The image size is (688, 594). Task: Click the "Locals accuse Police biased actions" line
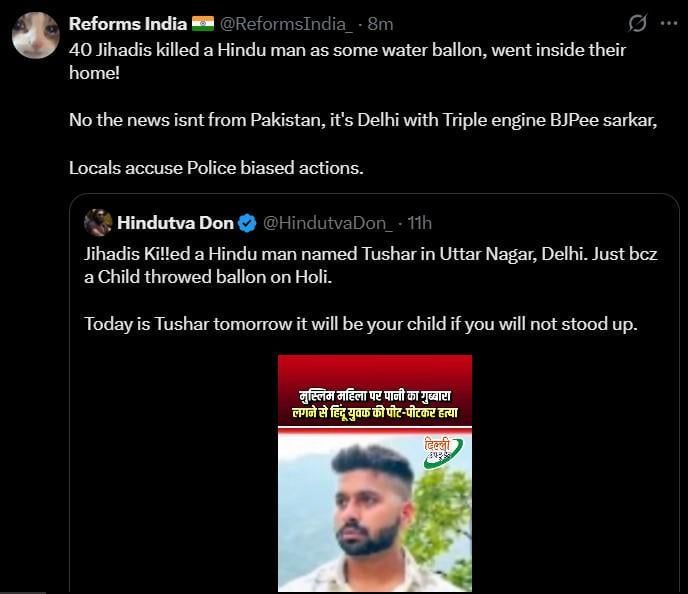[x=216, y=168]
